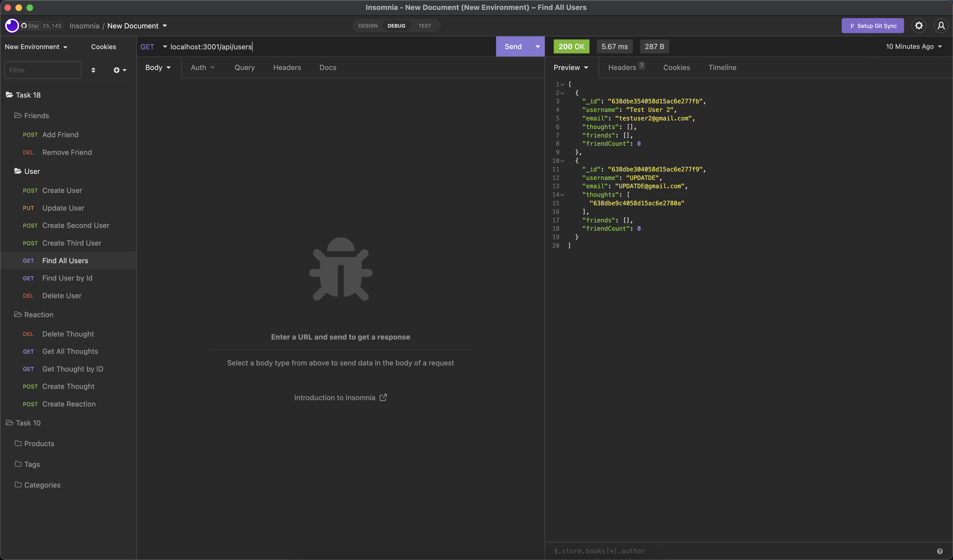Switch to the TEST tab
This screenshot has width=953, height=560.
coord(424,25)
